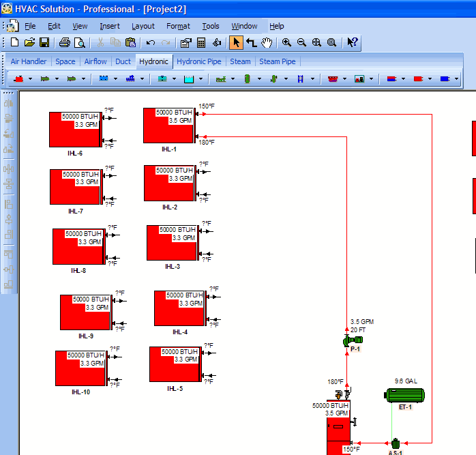Open a file using the folder icon
476x455 pixels.
pyautogui.click(x=29, y=42)
